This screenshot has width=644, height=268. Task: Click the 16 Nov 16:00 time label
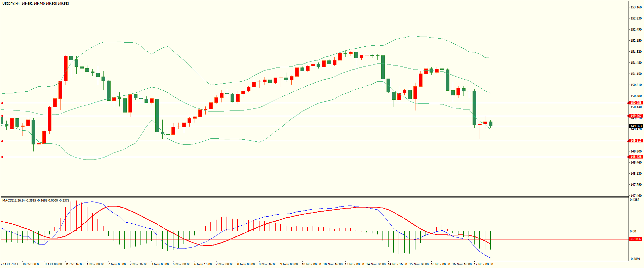(x=462, y=264)
